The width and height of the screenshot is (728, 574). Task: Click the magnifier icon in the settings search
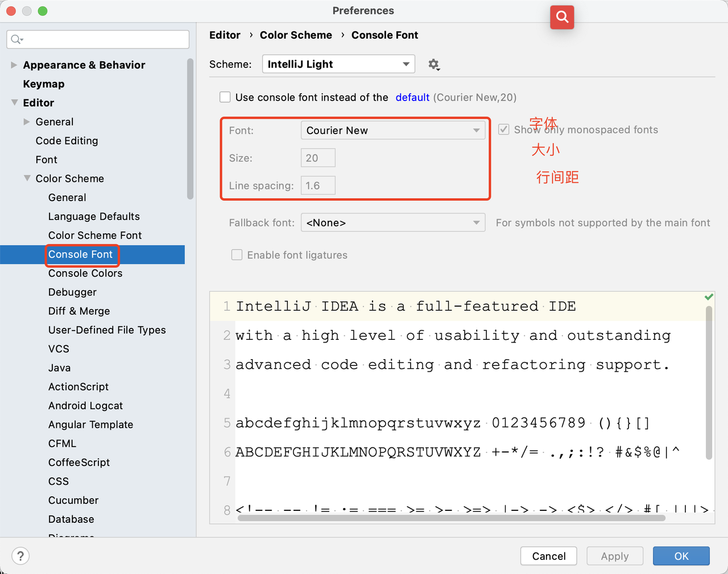[16, 39]
